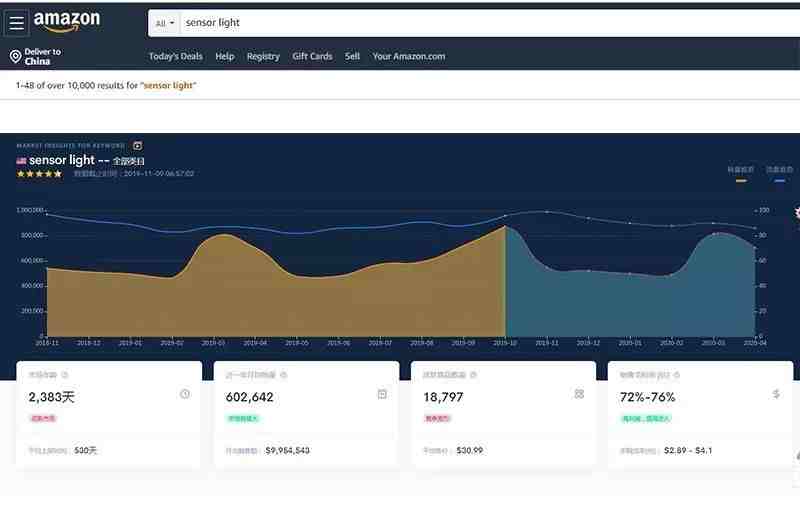This screenshot has height=510, width=800.
Task: Click the calendar icon in 602,642 card
Action: 382,394
